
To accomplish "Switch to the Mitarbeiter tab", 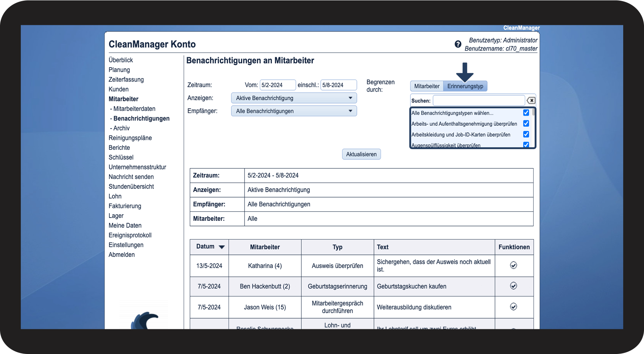I will pos(426,86).
